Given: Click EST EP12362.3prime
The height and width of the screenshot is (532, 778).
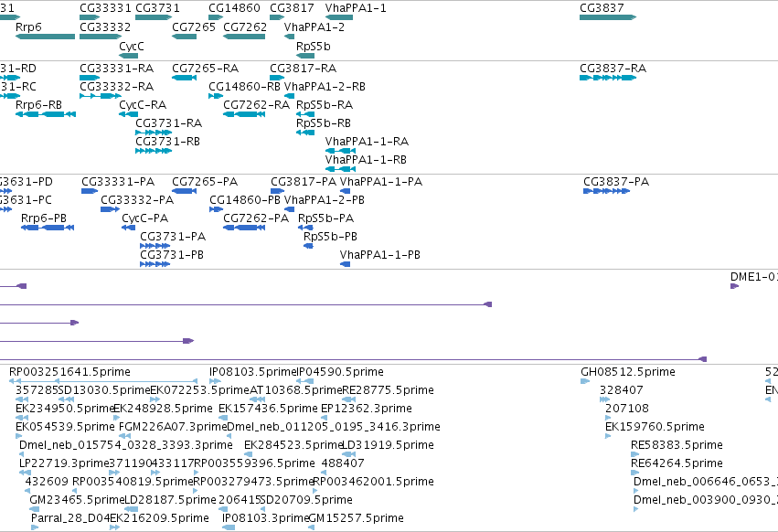Looking at the screenshot, I should [x=325, y=418].
